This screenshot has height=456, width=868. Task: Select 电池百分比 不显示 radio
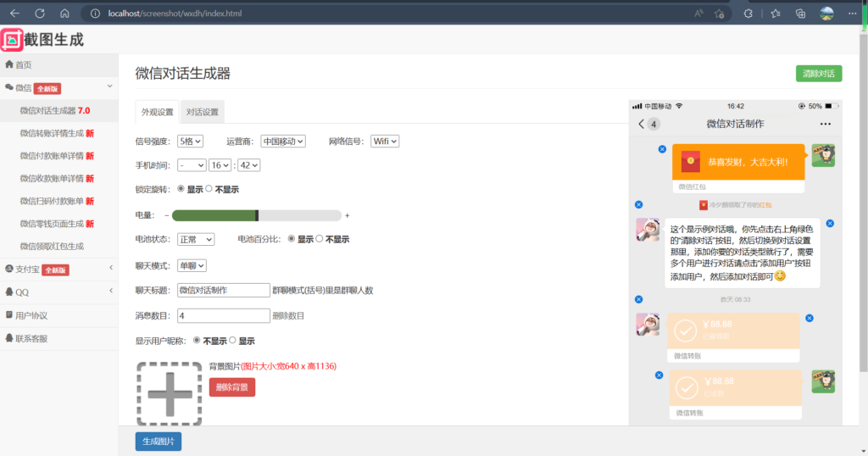pyautogui.click(x=320, y=238)
